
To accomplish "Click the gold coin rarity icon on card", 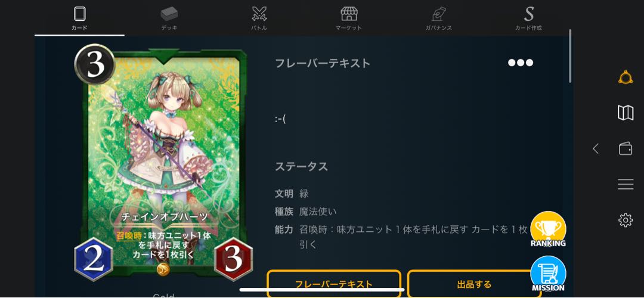I will pos(163,269).
